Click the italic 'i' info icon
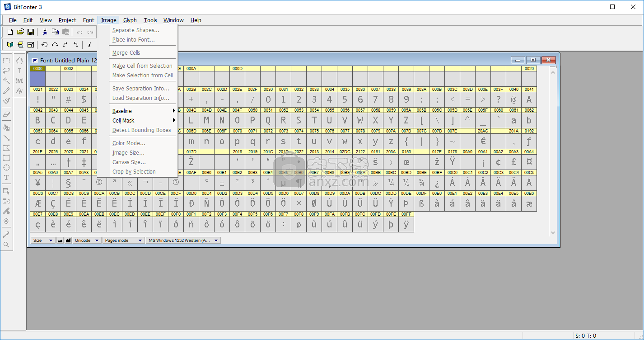This screenshot has width=644, height=340. [89, 45]
